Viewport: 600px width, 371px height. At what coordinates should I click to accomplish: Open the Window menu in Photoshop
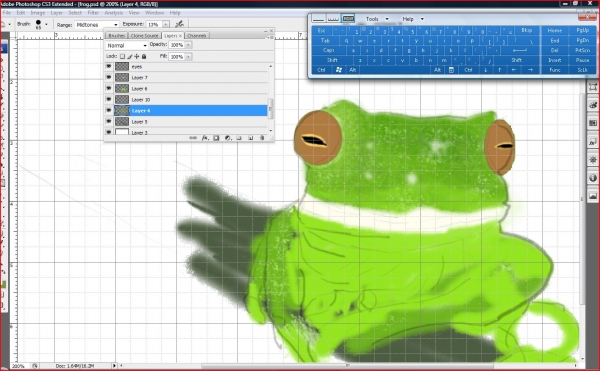(154, 13)
